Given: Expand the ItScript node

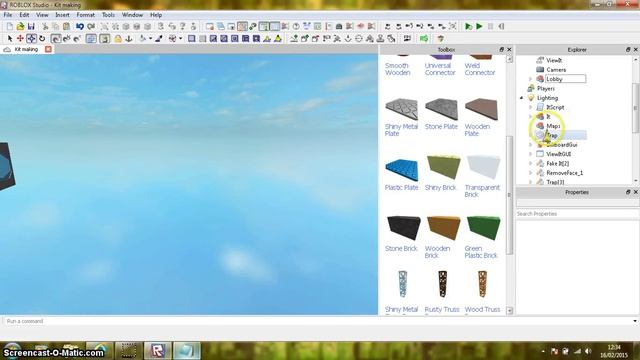Looking at the screenshot, I should pyautogui.click(x=531, y=107).
